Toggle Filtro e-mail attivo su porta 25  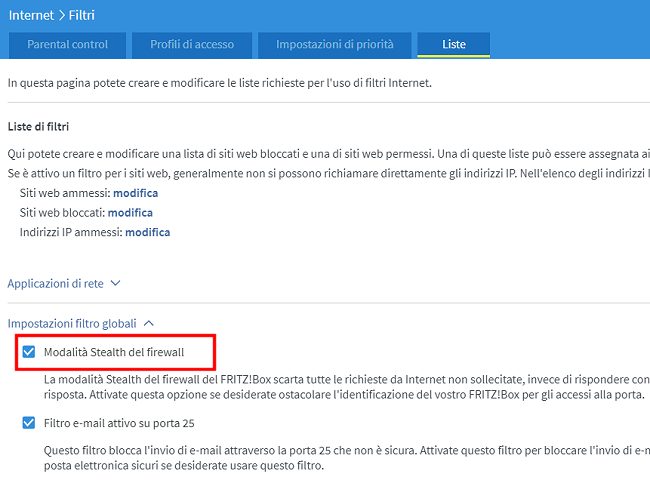(29, 423)
